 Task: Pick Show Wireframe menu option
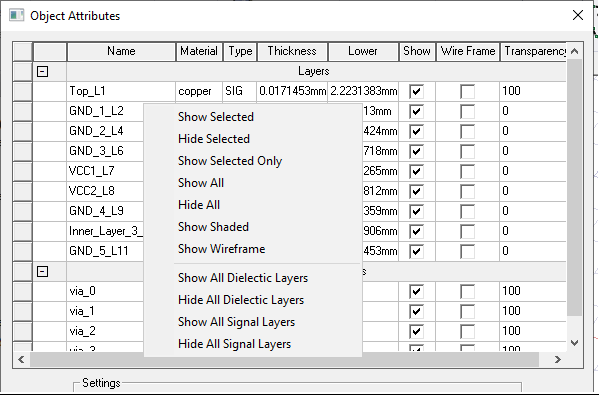click(253, 249)
